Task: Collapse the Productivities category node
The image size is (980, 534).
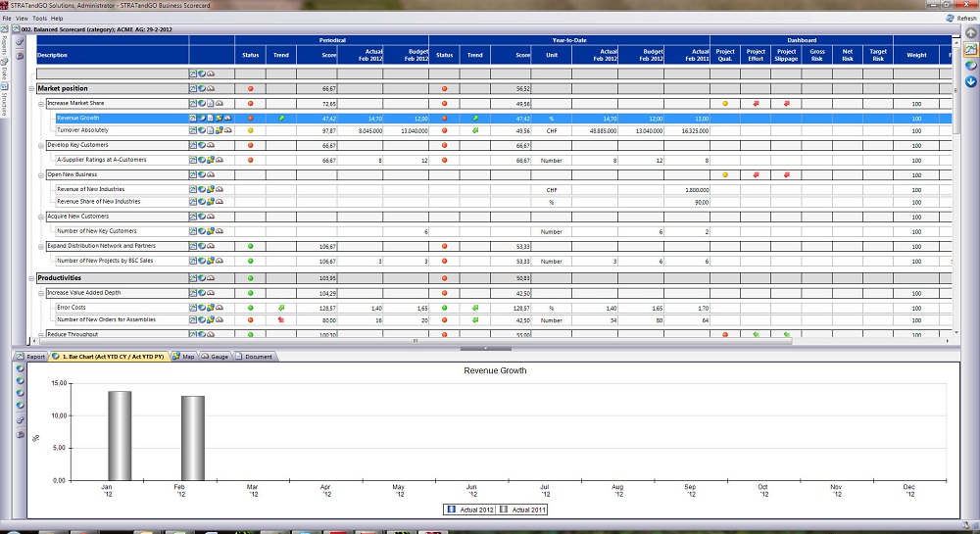Action: [31, 278]
